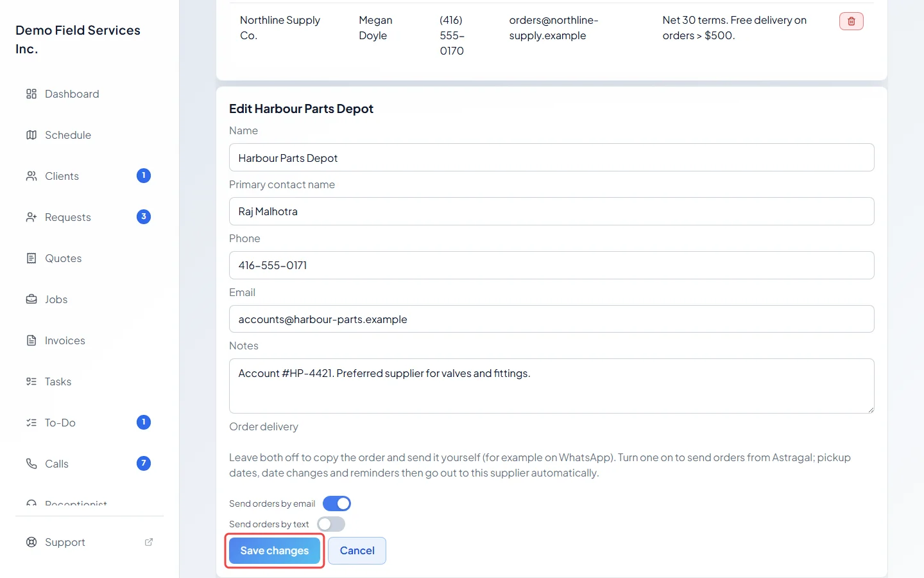Click the Requests person-plus icon

[31, 217]
